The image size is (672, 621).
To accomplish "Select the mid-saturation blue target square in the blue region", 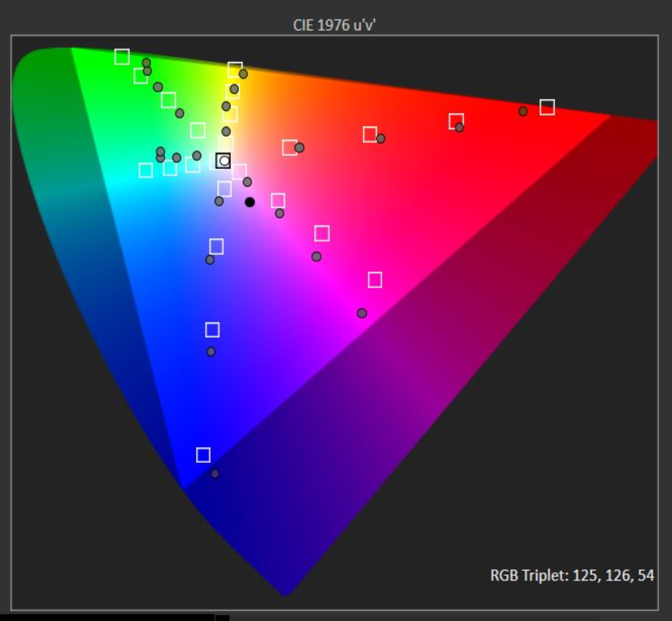I will (212, 330).
